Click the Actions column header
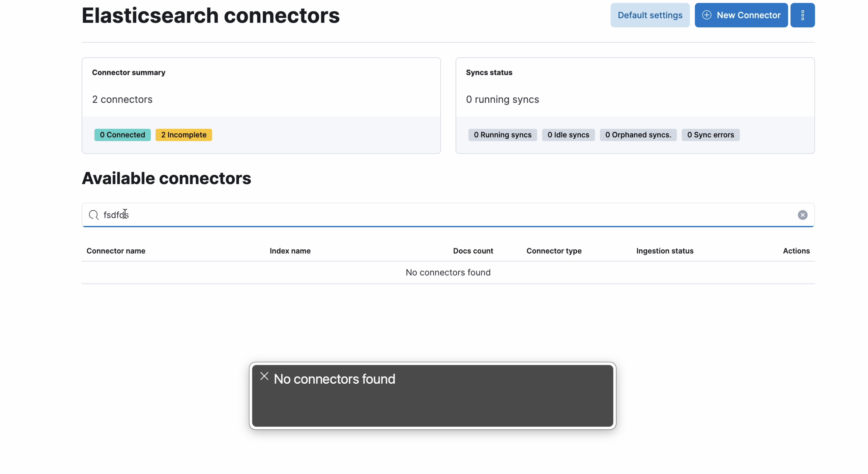 point(796,250)
